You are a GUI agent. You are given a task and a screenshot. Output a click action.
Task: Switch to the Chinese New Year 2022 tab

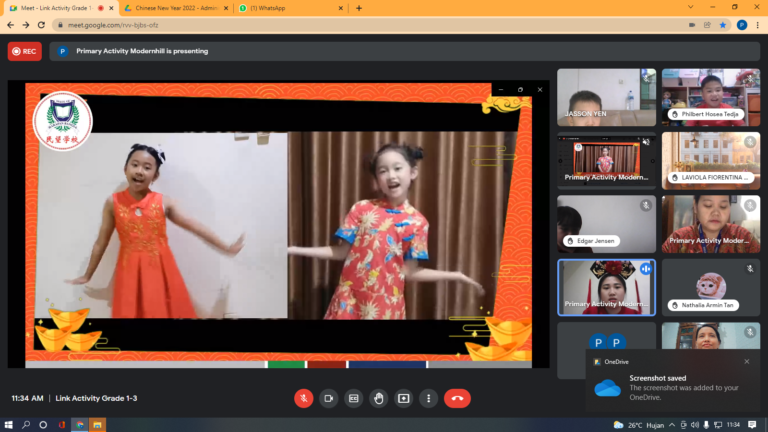coord(173,8)
